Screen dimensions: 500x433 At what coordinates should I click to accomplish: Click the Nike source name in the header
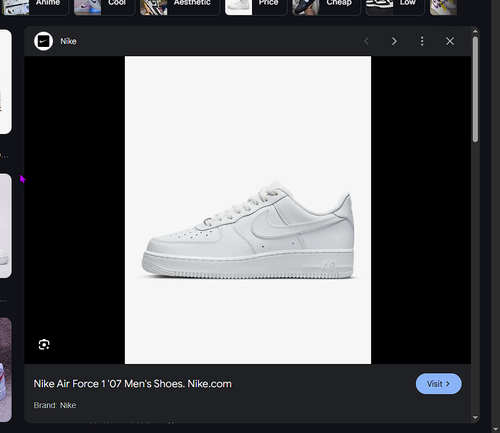point(68,41)
